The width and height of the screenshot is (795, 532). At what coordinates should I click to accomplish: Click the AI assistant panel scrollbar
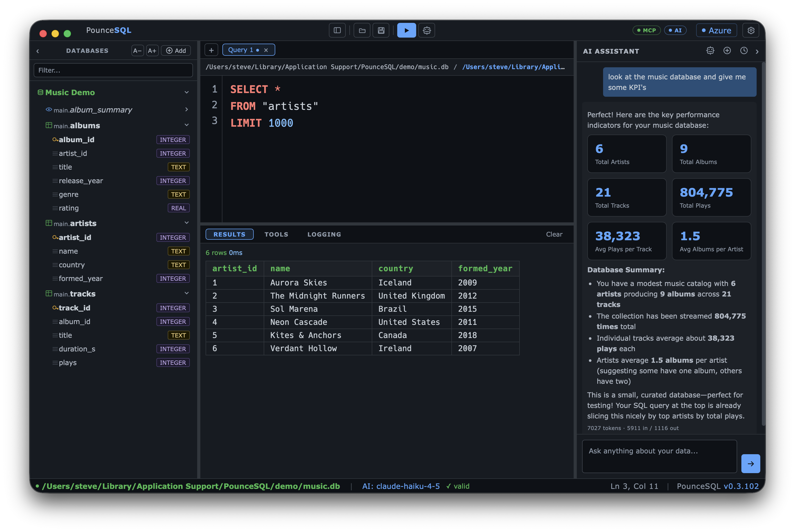click(763, 244)
